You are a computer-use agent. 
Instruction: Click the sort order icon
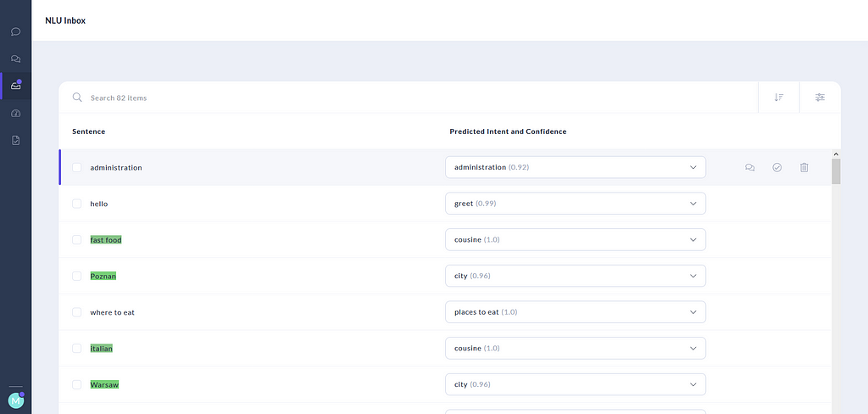point(779,98)
